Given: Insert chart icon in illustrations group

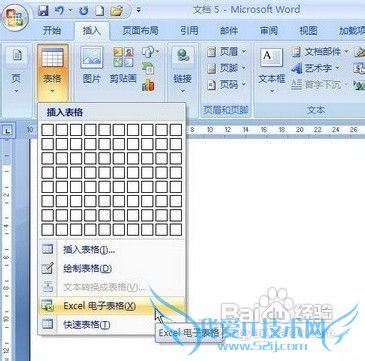Looking at the screenshot, I should pos(148,85).
